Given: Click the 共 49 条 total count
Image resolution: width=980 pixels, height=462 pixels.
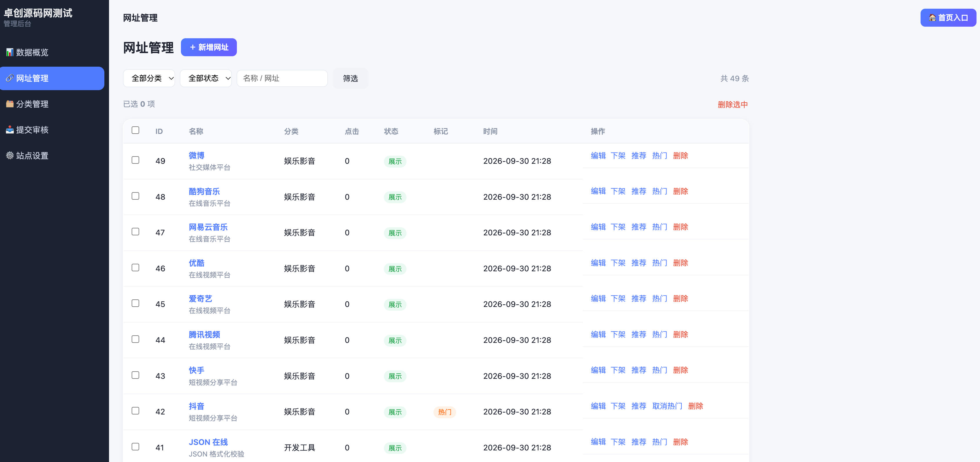Looking at the screenshot, I should (734, 78).
